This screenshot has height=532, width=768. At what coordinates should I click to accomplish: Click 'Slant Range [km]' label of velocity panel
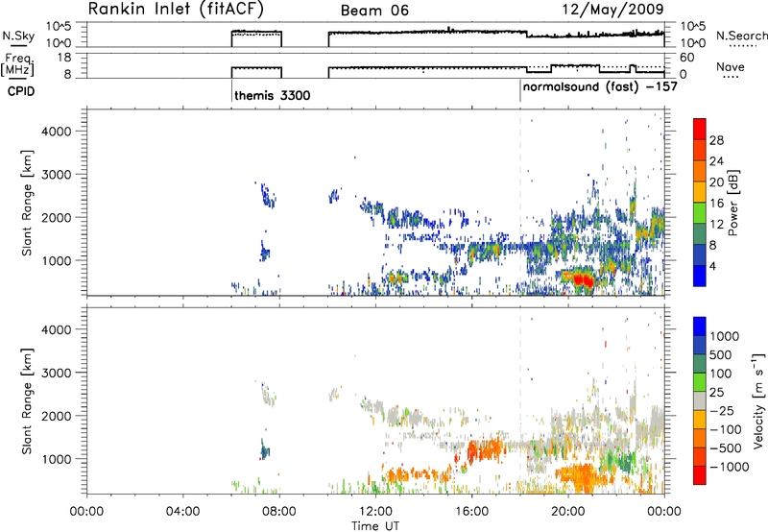click(x=27, y=401)
